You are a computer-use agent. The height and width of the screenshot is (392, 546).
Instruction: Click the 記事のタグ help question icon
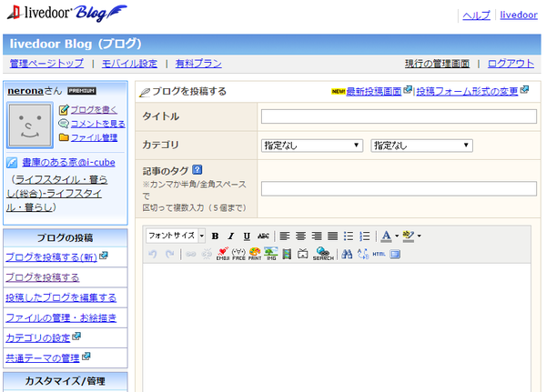click(197, 170)
